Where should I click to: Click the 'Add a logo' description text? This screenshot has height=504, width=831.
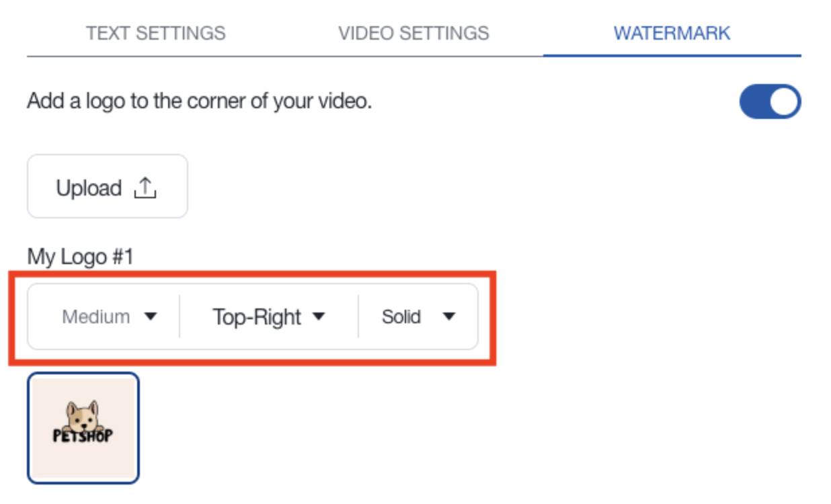199,102
